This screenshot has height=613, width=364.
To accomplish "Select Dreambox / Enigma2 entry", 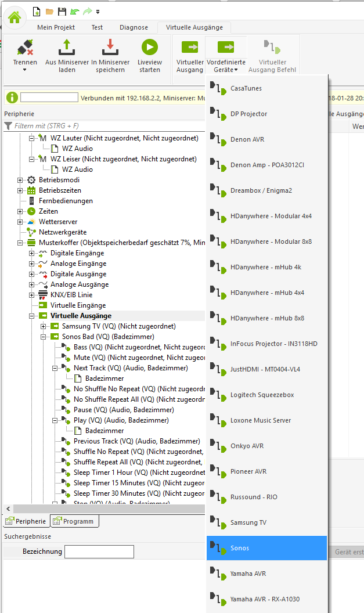I will point(266,190).
